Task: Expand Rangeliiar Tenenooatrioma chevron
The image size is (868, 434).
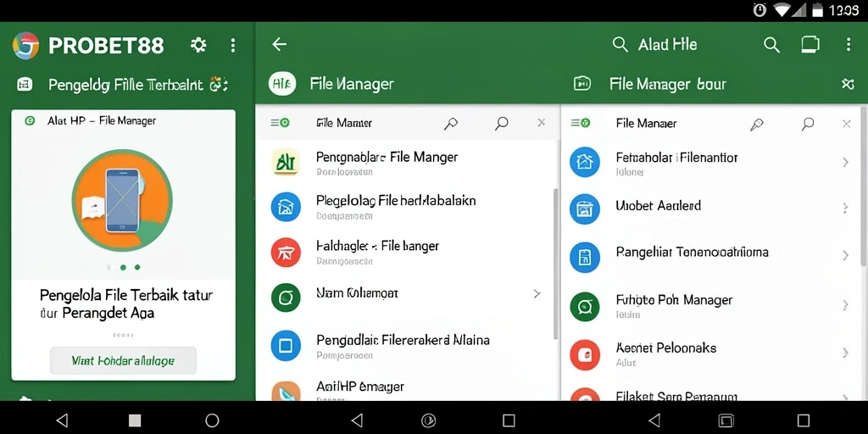Action: tap(845, 256)
